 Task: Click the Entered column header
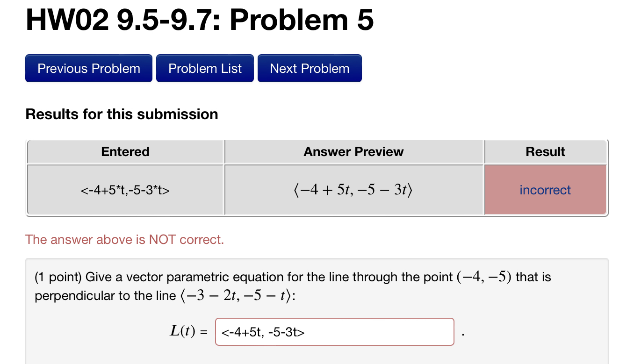(x=125, y=151)
